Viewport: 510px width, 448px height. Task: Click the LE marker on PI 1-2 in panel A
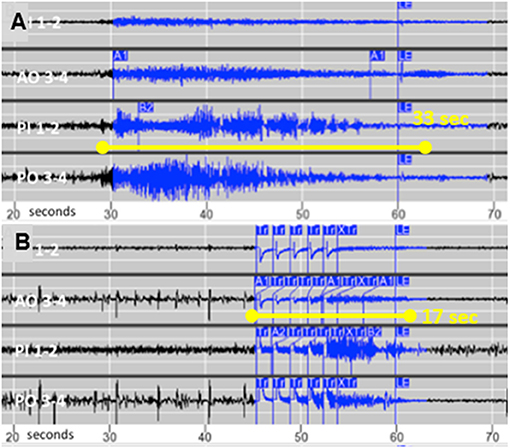pyautogui.click(x=405, y=107)
